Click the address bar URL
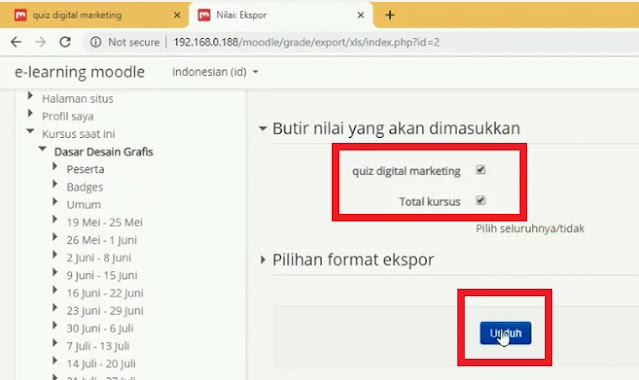This screenshot has height=380, width=639. tap(306, 42)
